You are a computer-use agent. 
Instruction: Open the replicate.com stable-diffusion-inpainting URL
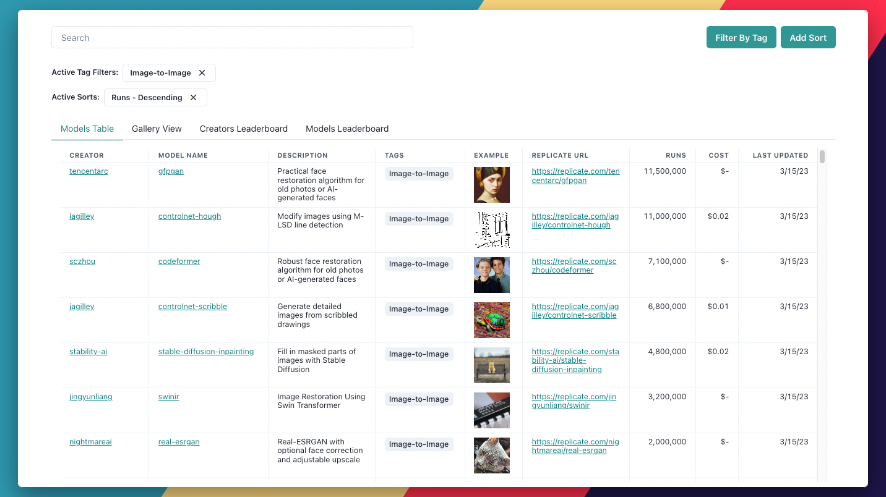(575, 360)
